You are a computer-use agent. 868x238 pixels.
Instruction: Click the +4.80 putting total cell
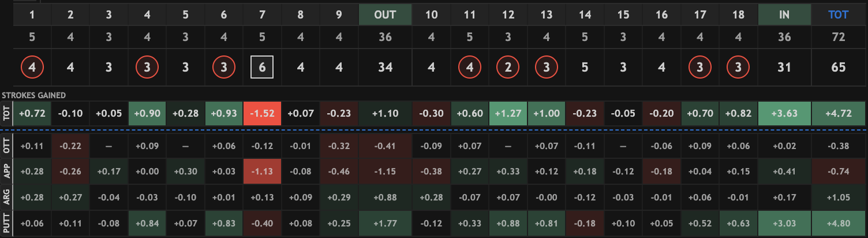[x=838, y=223]
